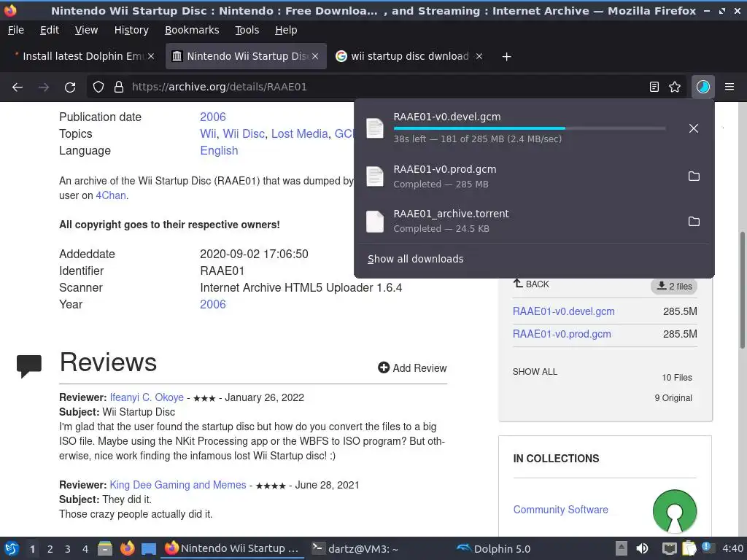Toggle the downloads panel button
The image size is (747, 560).
coord(703,87)
